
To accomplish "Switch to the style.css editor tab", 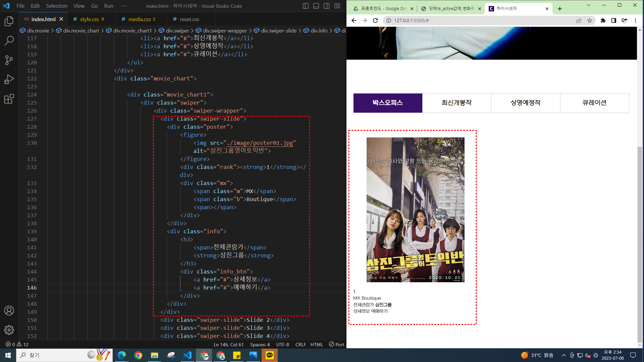I will [89, 19].
